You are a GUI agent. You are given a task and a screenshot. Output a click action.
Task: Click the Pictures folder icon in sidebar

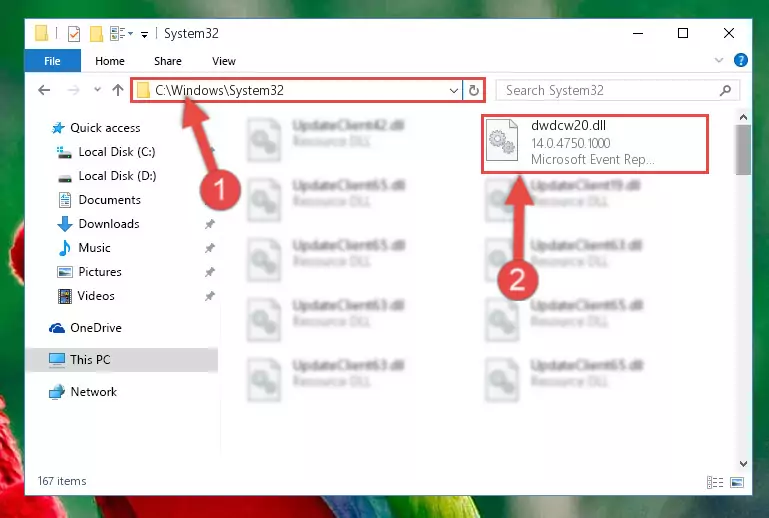click(x=65, y=272)
